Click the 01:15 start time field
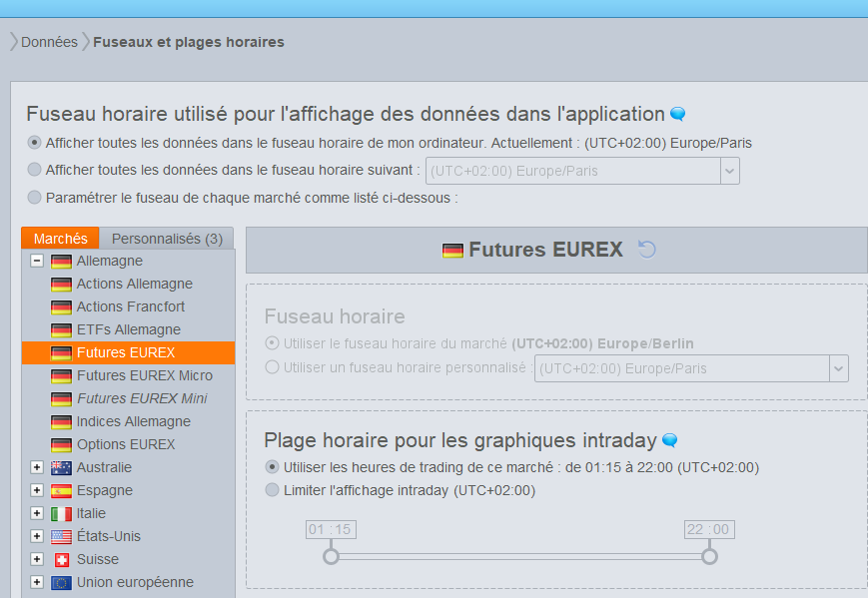The width and height of the screenshot is (868, 598). coord(331,529)
